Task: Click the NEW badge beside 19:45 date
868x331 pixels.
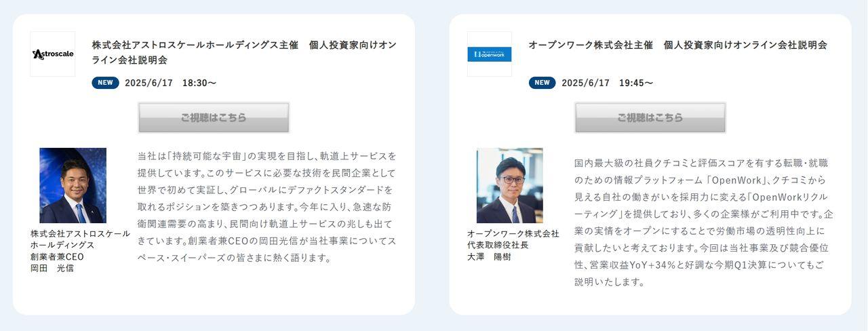Action: pos(542,83)
